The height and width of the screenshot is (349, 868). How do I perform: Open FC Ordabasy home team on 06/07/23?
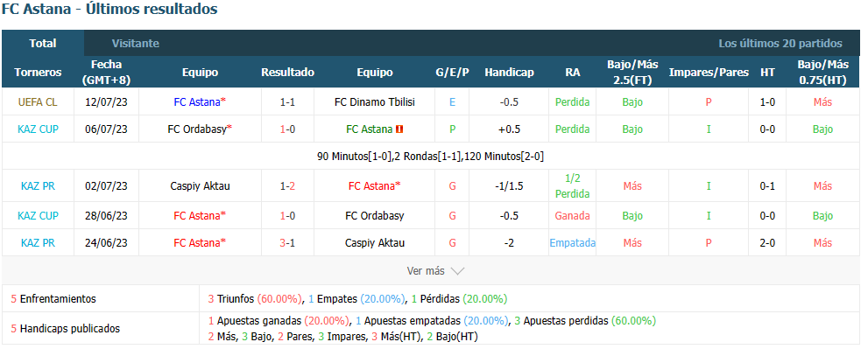coord(200,129)
